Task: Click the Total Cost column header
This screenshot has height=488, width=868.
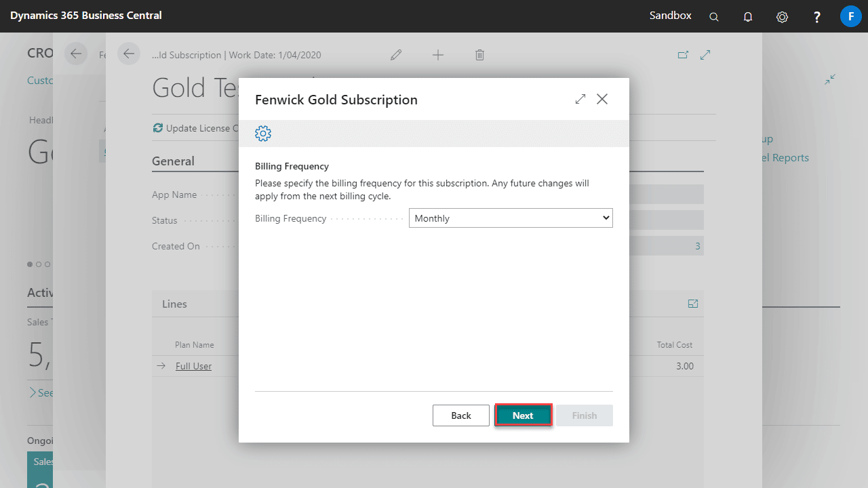Action: [x=675, y=345]
